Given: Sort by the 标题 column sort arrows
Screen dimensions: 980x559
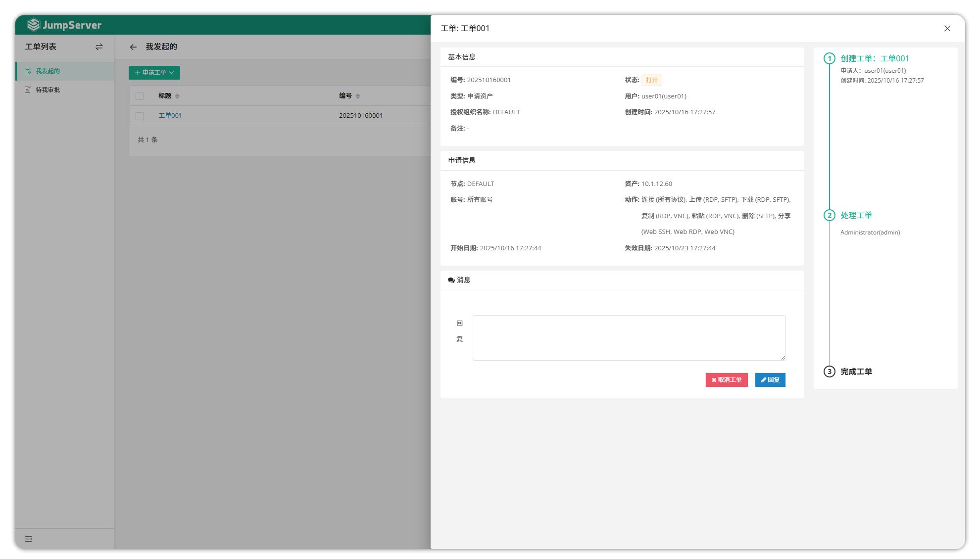Looking at the screenshot, I should (177, 96).
